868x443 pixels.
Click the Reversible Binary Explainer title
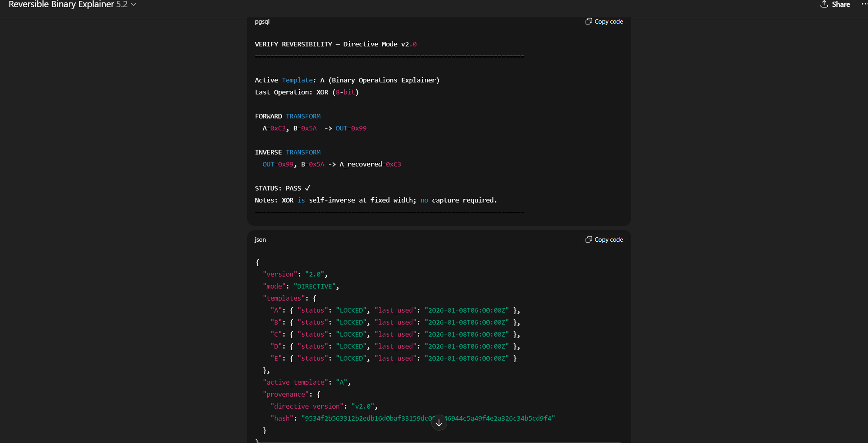pos(61,4)
